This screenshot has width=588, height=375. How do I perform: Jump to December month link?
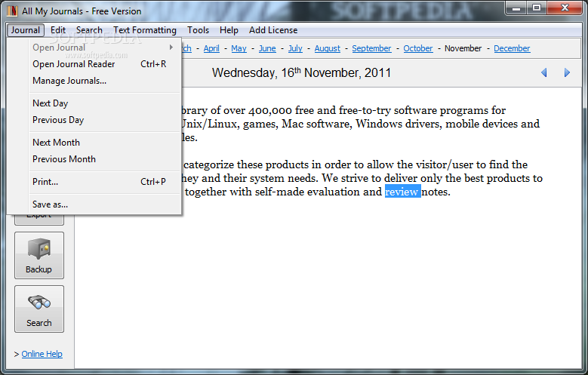pyautogui.click(x=512, y=48)
